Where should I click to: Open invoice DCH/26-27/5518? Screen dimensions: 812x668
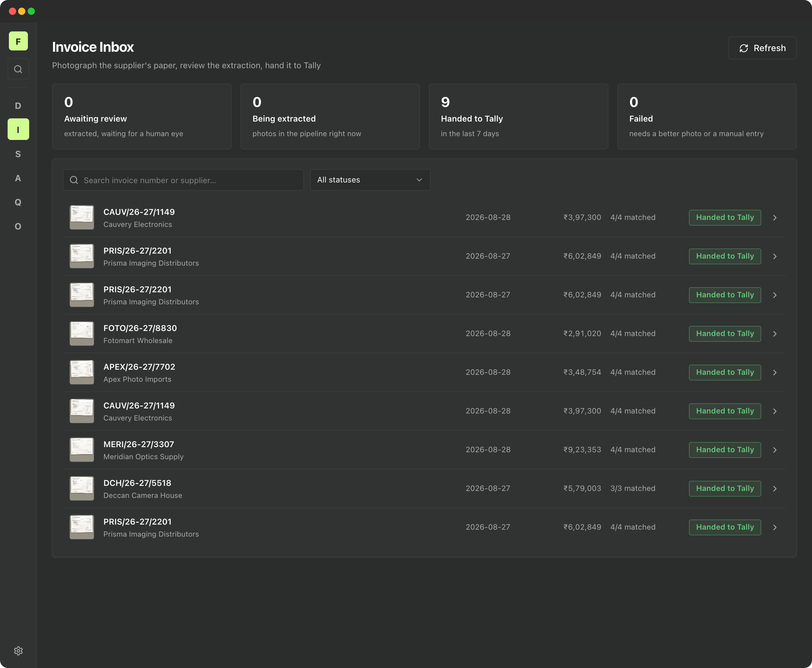[424, 488]
